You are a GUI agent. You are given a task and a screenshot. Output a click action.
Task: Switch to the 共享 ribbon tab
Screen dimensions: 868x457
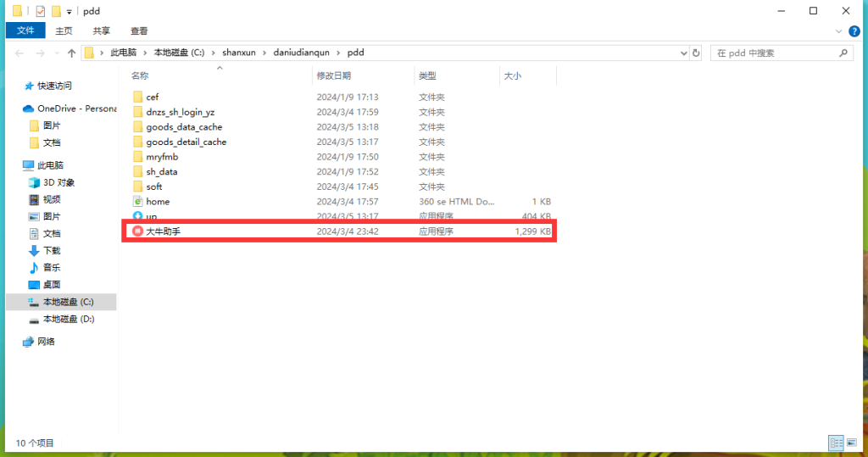[x=102, y=31]
